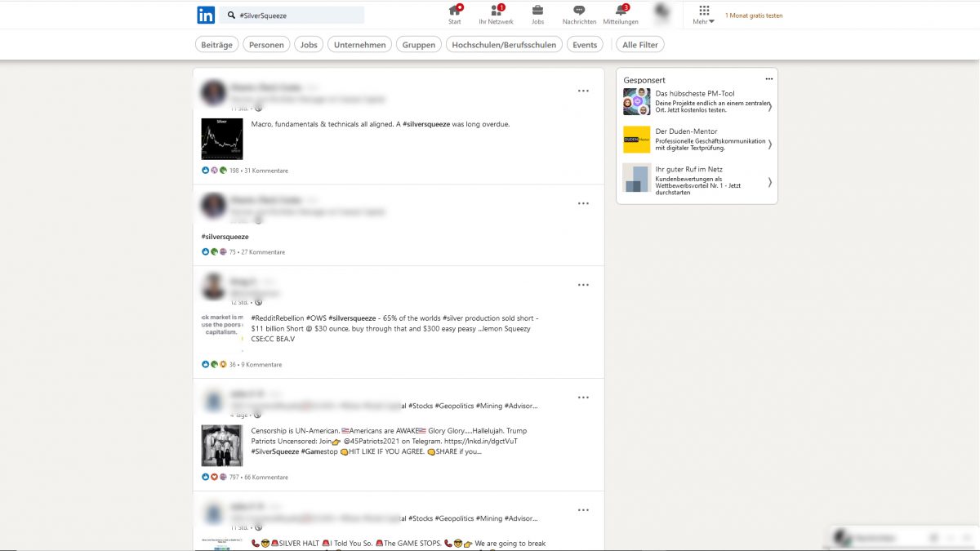Click 1 Monat gratis testen link

[753, 16]
